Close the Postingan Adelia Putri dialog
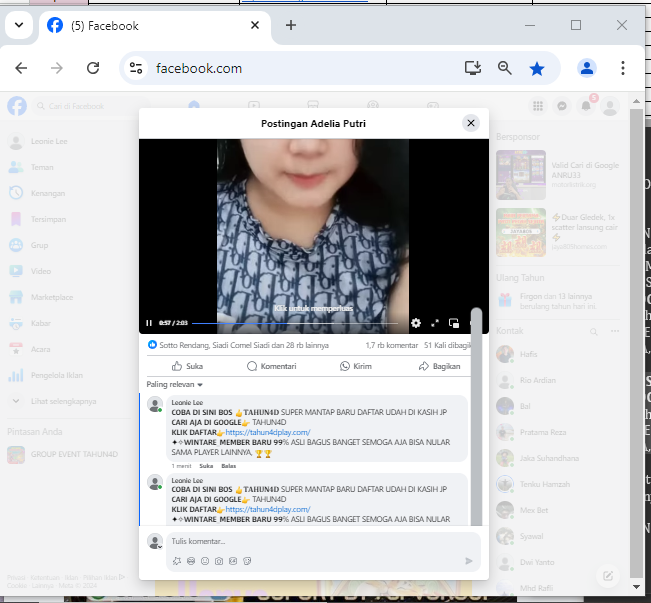 [x=471, y=123]
